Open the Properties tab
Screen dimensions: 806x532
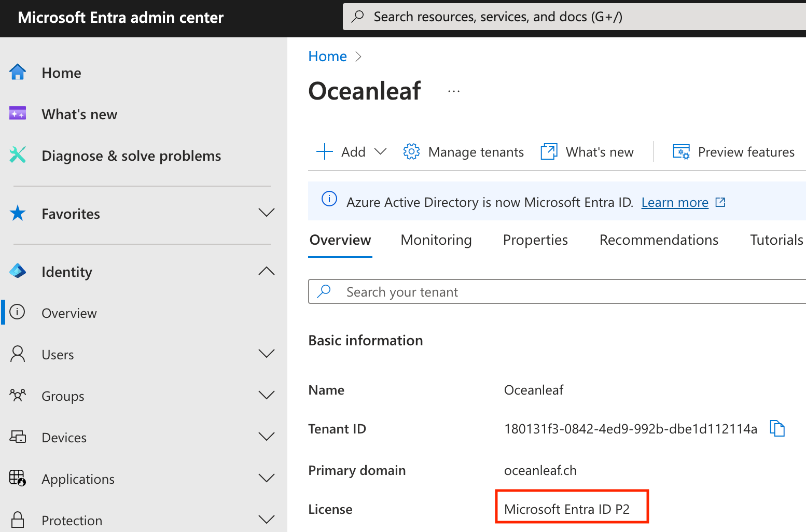point(535,240)
